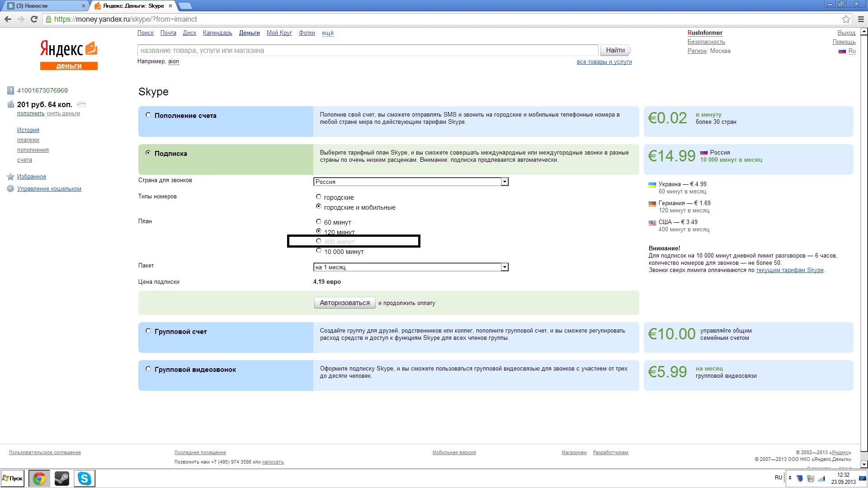
Task: Select the Групповой счет option
Action: (x=148, y=331)
